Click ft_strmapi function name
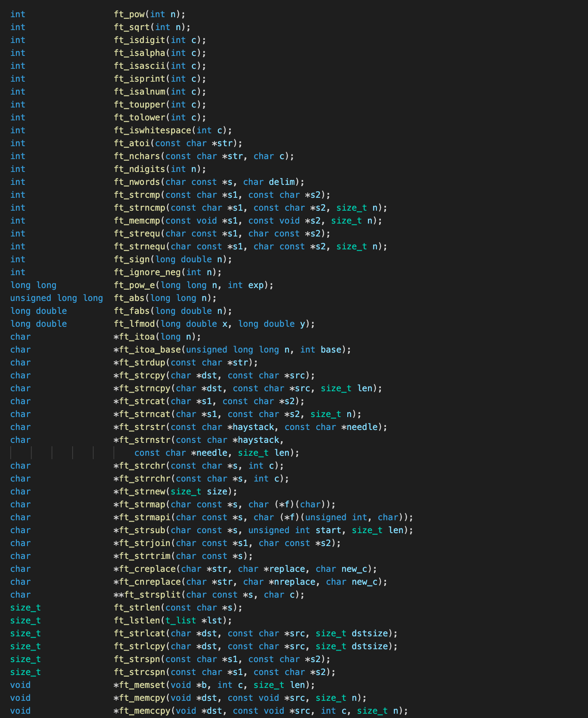588x718 pixels. [145, 517]
